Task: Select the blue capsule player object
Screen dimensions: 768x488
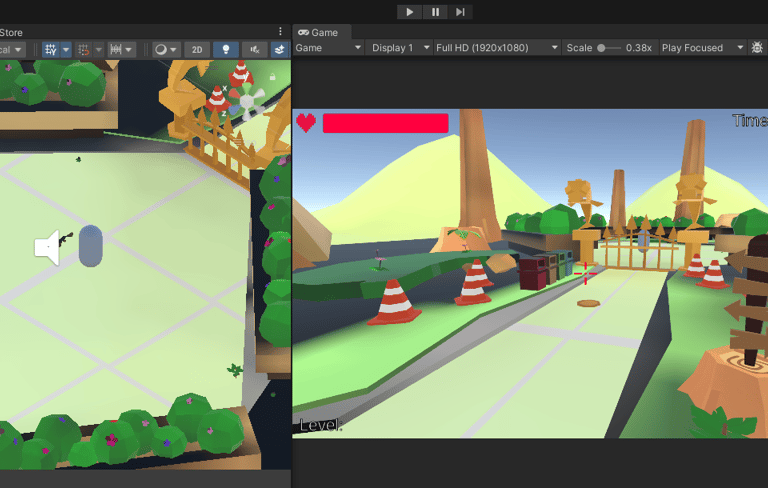Action: 91,246
